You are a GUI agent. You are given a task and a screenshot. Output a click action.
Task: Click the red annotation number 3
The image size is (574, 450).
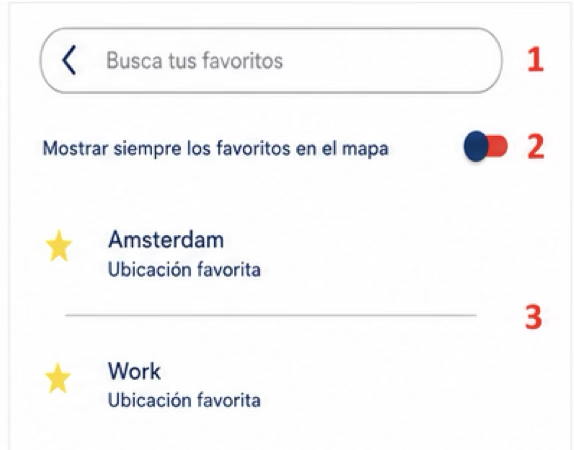[x=533, y=316]
